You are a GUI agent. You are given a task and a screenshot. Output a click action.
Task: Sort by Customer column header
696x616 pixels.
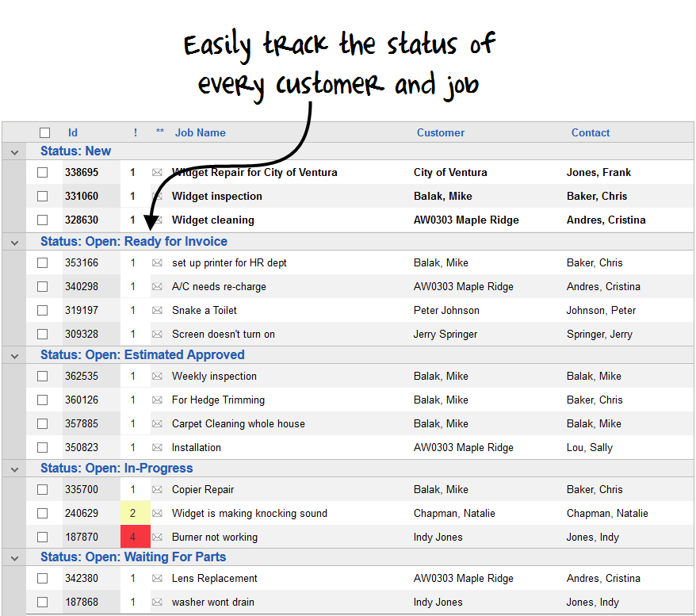pos(440,132)
